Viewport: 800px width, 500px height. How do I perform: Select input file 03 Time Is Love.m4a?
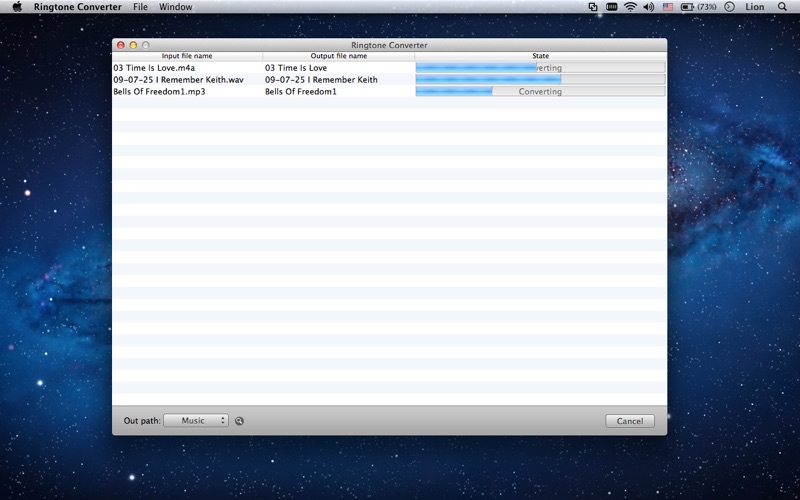(x=154, y=68)
